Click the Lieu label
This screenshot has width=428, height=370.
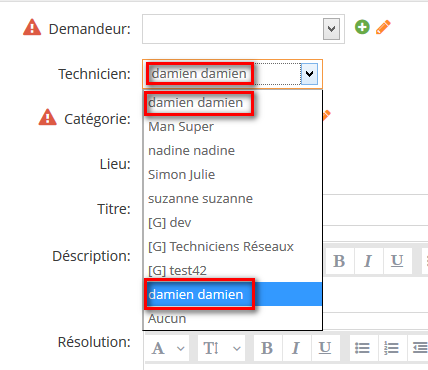[115, 164]
